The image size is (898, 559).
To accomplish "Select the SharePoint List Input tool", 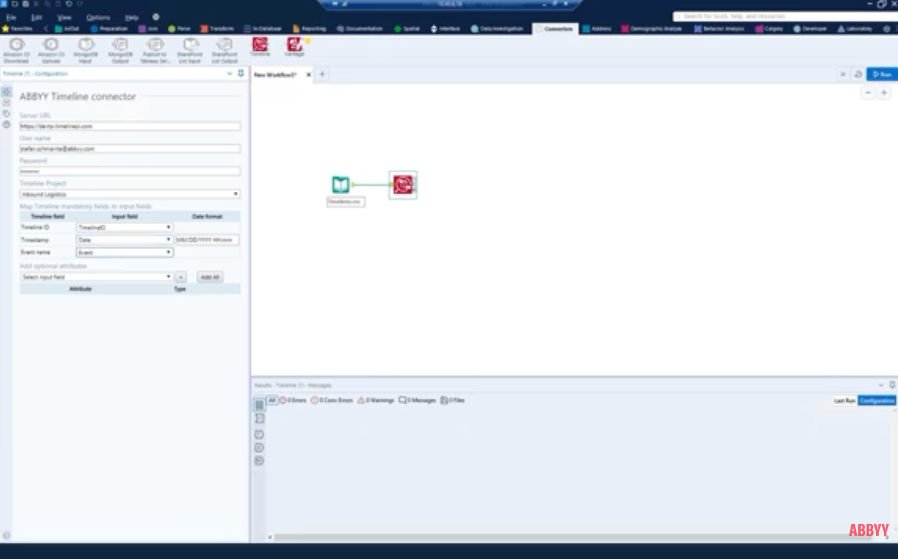I will point(190,50).
